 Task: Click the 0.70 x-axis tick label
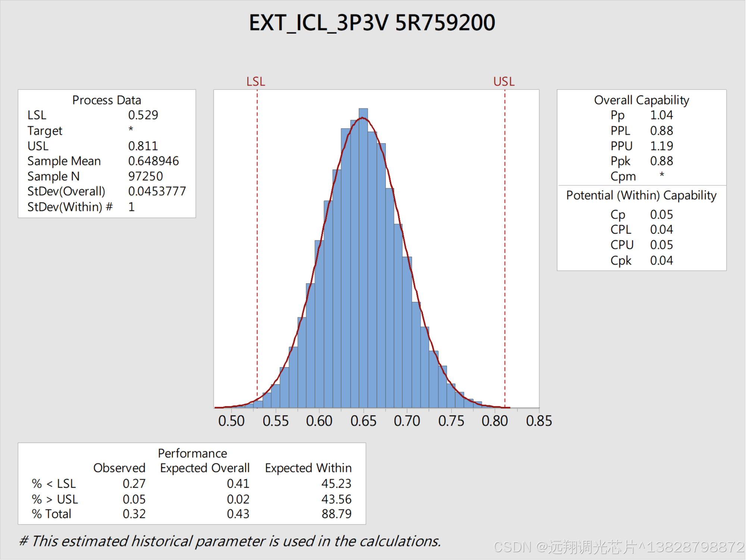coord(407,421)
